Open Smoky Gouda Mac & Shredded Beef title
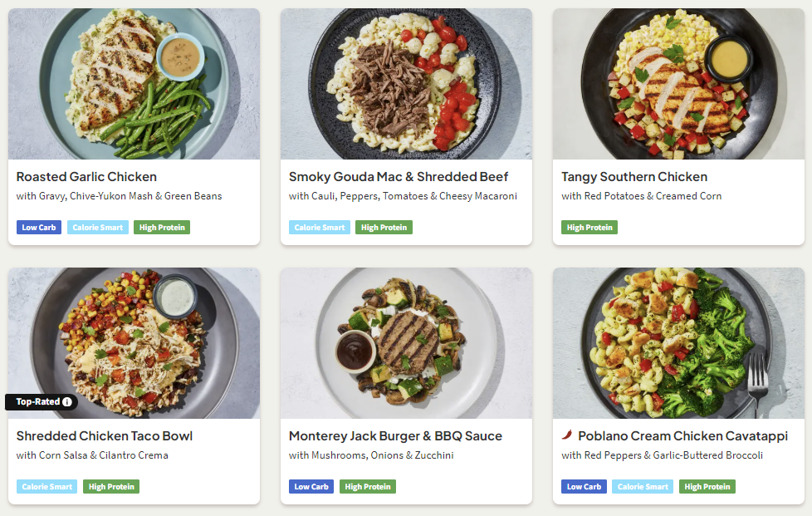The image size is (812, 516). tap(399, 176)
